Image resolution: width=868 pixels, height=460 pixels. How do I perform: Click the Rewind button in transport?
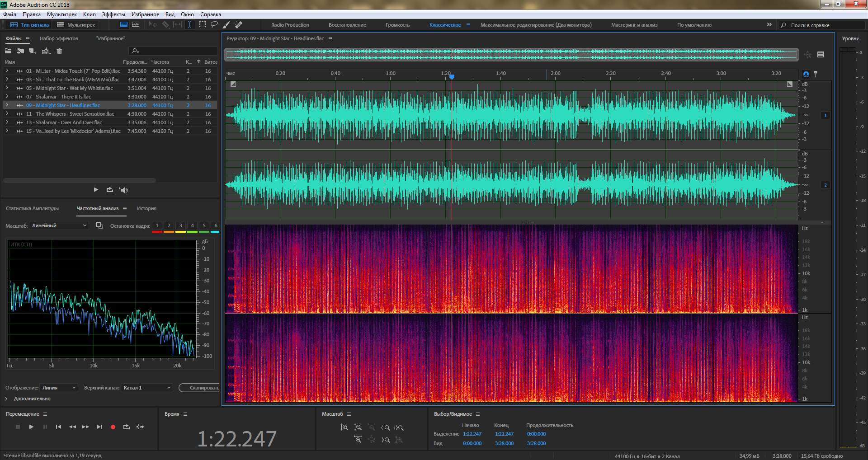72,427
